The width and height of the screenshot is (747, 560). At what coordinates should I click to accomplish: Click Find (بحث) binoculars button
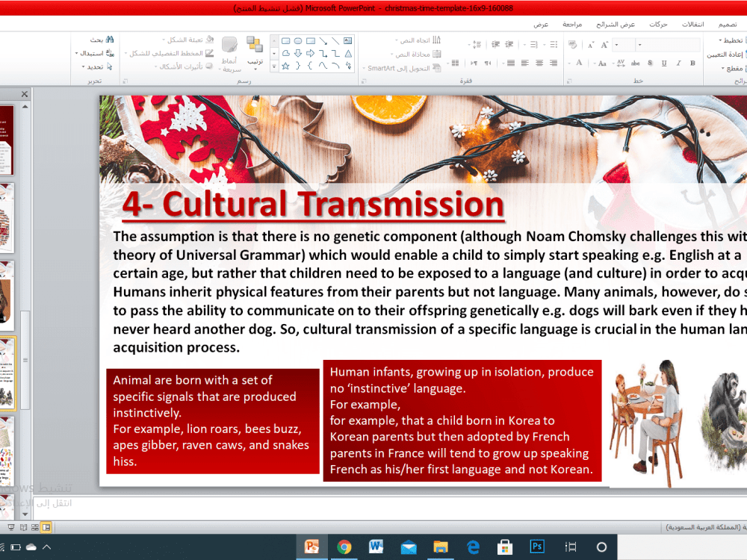102,40
